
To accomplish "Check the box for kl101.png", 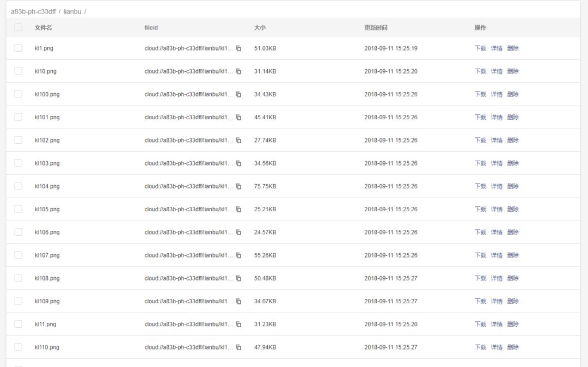I will tap(18, 117).
